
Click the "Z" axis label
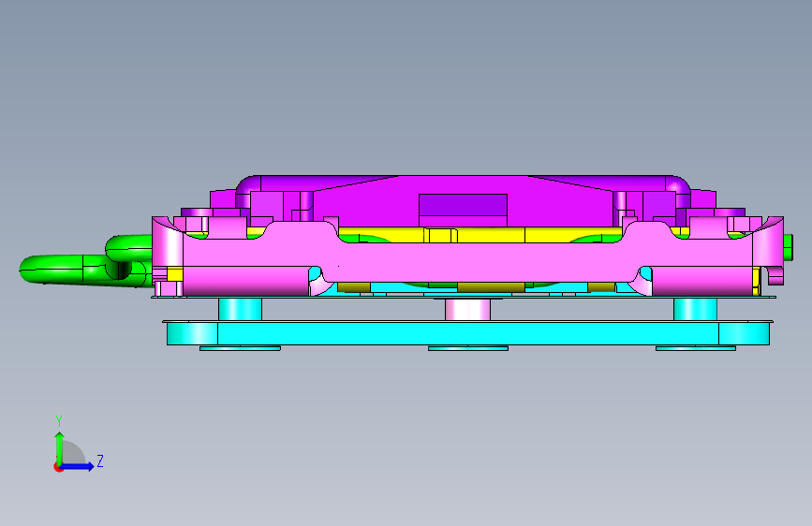100,460
